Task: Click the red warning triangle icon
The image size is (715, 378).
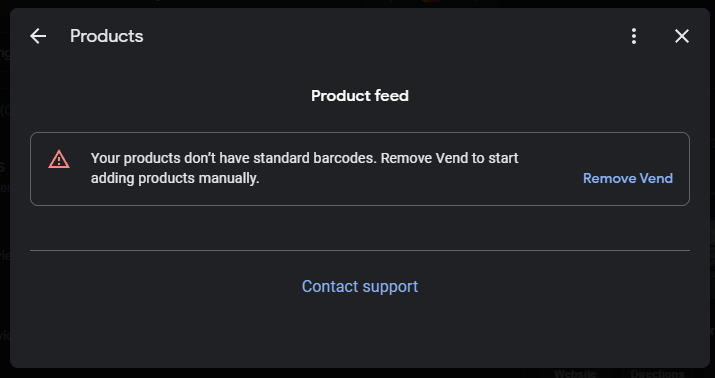Action: point(59,159)
